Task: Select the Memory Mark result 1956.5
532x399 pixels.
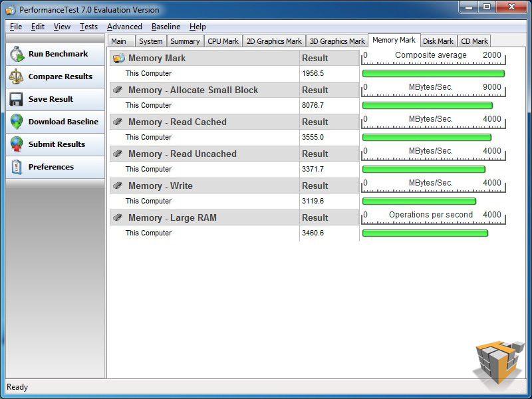Action: point(313,73)
